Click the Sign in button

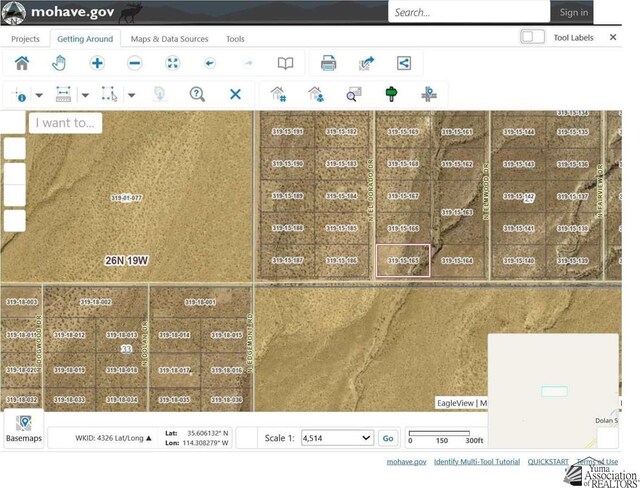573,13
